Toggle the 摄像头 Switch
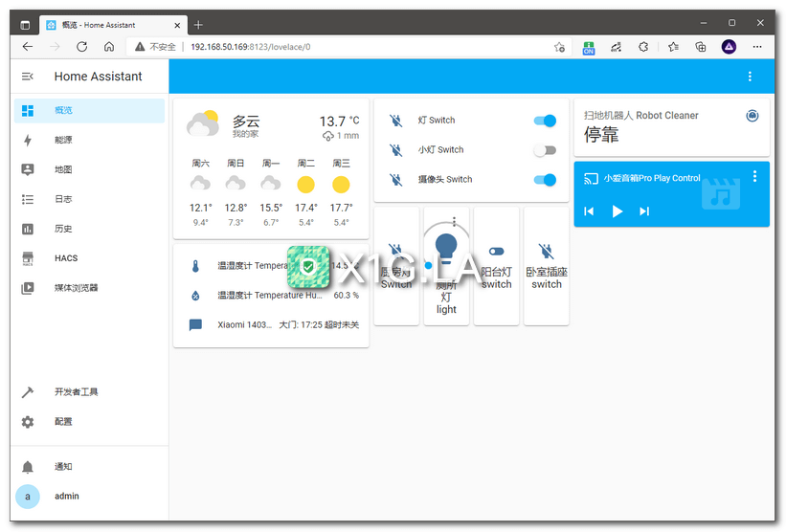786x532 pixels. (545, 180)
